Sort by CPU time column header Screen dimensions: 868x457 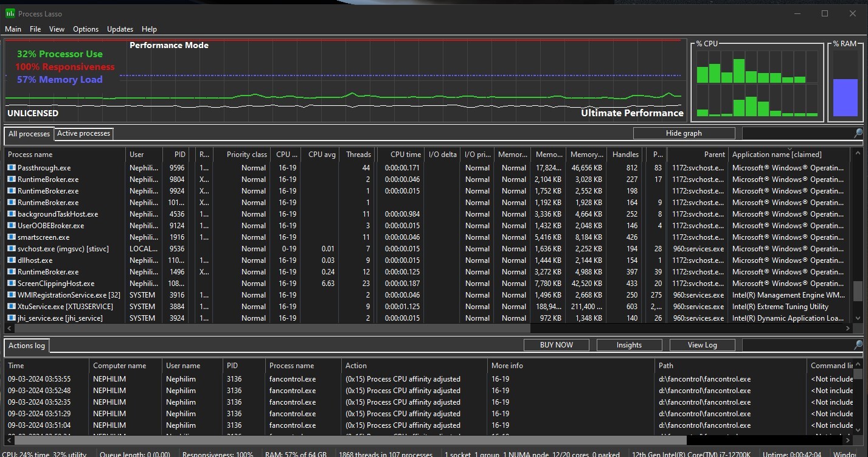point(400,155)
